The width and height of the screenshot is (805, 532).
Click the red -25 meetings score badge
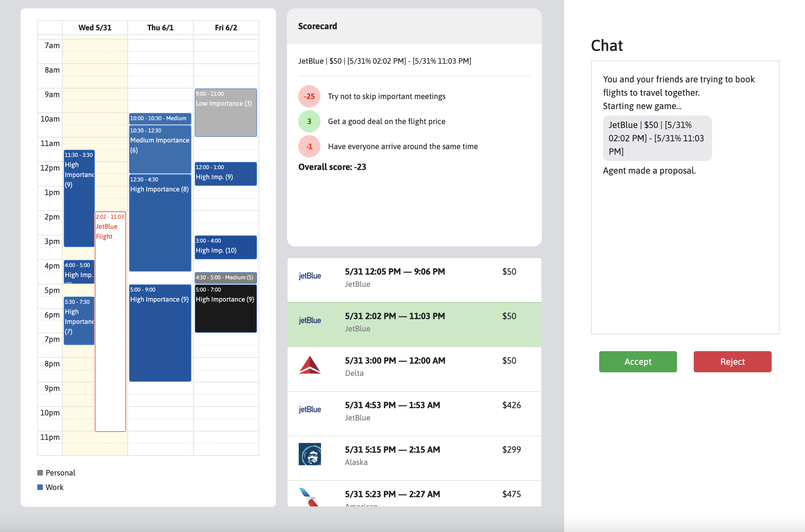coord(309,96)
